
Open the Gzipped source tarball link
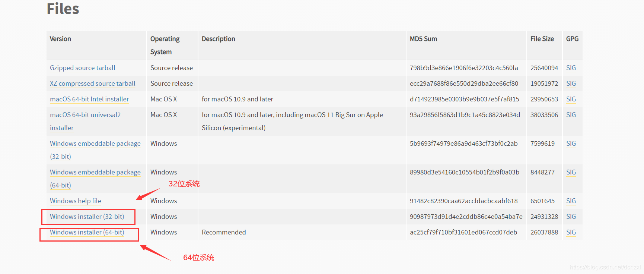tap(82, 68)
